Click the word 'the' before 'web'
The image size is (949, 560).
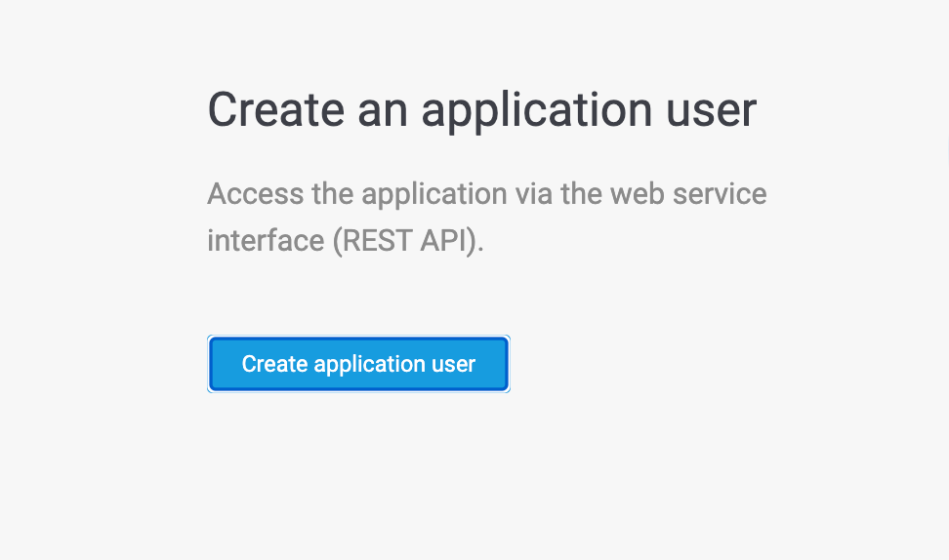pos(582,193)
